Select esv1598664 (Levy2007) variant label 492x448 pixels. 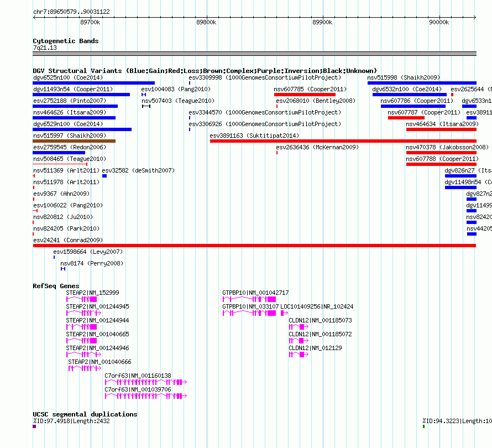[x=88, y=252]
